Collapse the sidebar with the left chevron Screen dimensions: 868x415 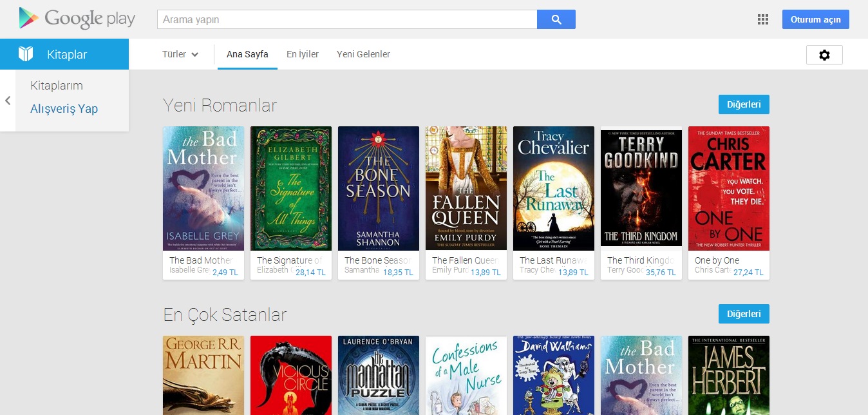pos(8,101)
